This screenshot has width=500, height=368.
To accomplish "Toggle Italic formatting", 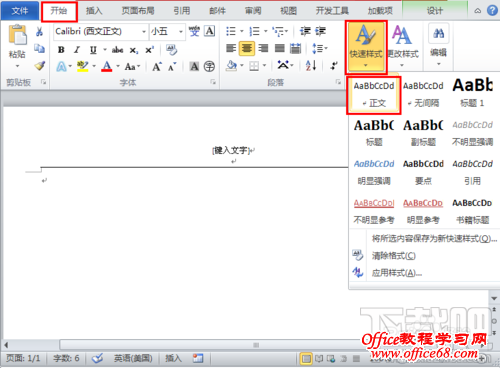I will point(77,50).
